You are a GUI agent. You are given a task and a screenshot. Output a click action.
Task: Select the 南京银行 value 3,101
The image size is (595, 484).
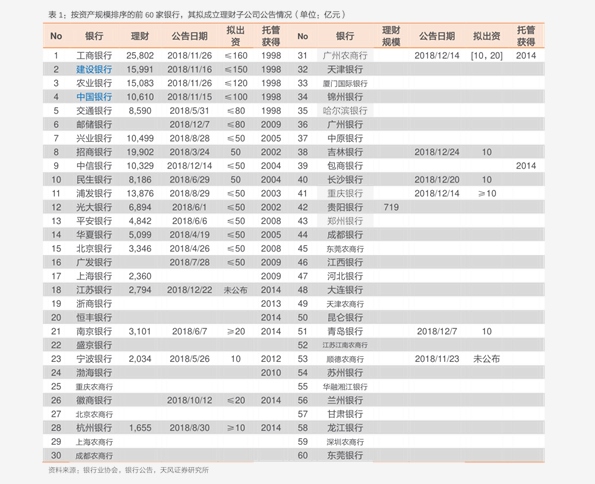pyautogui.click(x=140, y=331)
